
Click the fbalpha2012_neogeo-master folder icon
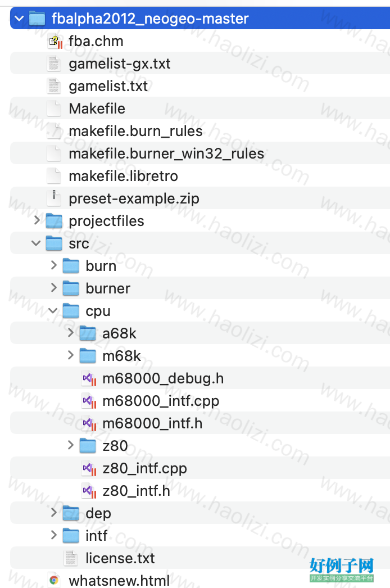pyautogui.click(x=37, y=18)
